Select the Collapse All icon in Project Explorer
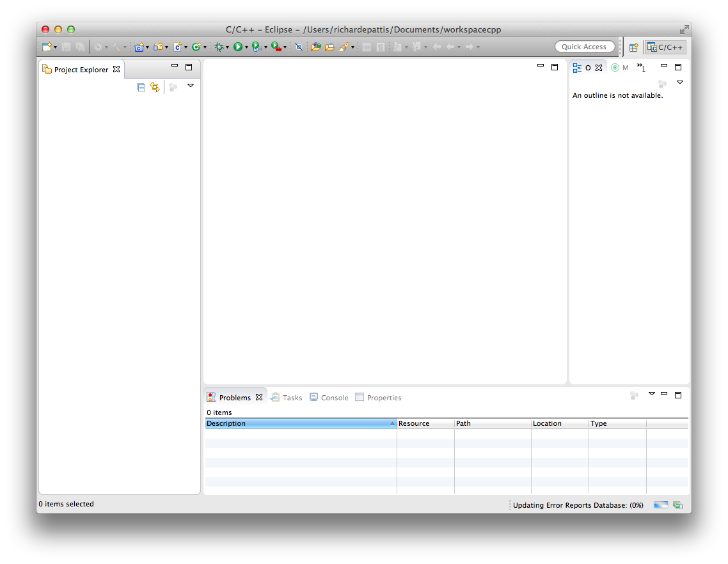This screenshot has height=564, width=728. tap(141, 87)
